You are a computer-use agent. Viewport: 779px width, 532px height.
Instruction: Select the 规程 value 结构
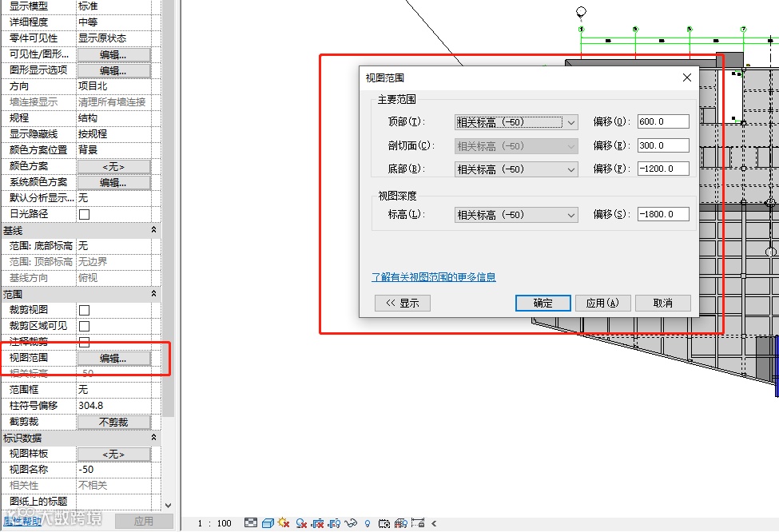click(x=113, y=118)
